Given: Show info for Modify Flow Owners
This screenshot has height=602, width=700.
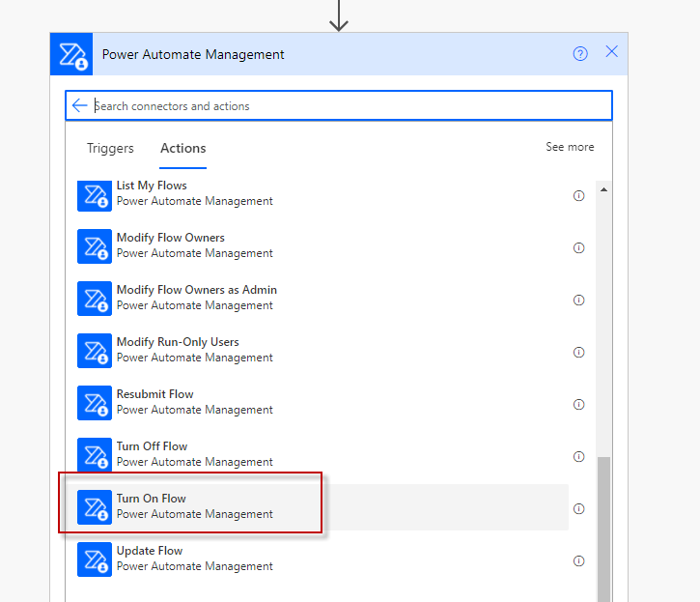Looking at the screenshot, I should tap(578, 247).
